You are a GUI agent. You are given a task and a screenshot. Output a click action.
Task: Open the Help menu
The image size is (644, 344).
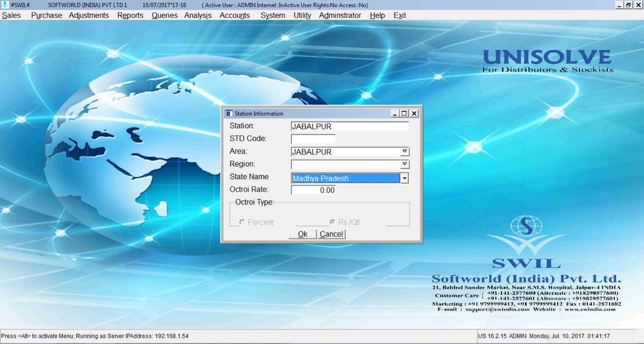tap(377, 15)
